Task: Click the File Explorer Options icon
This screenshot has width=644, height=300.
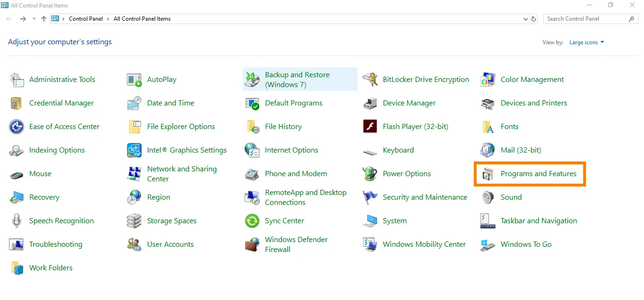Action: coord(134,127)
